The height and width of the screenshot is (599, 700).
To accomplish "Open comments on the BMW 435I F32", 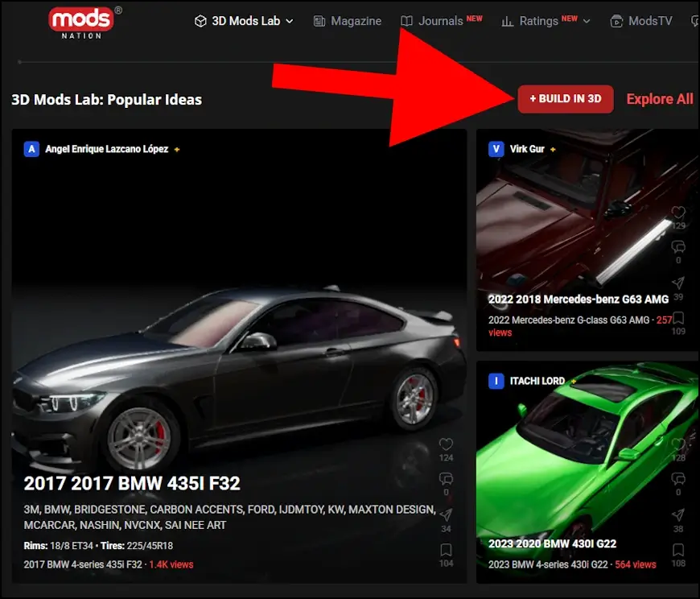I will click(446, 479).
